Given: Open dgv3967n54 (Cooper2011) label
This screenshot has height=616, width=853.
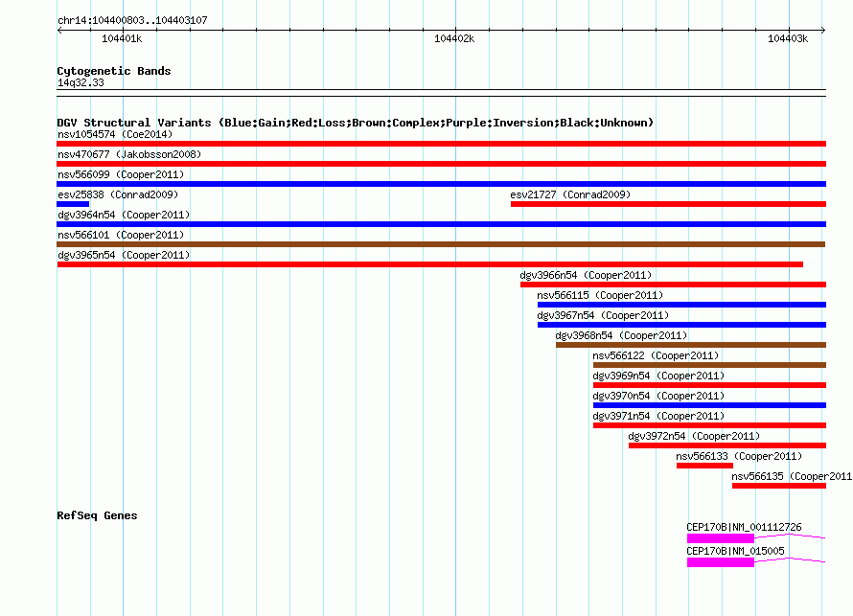Looking at the screenshot, I should tap(603, 315).
